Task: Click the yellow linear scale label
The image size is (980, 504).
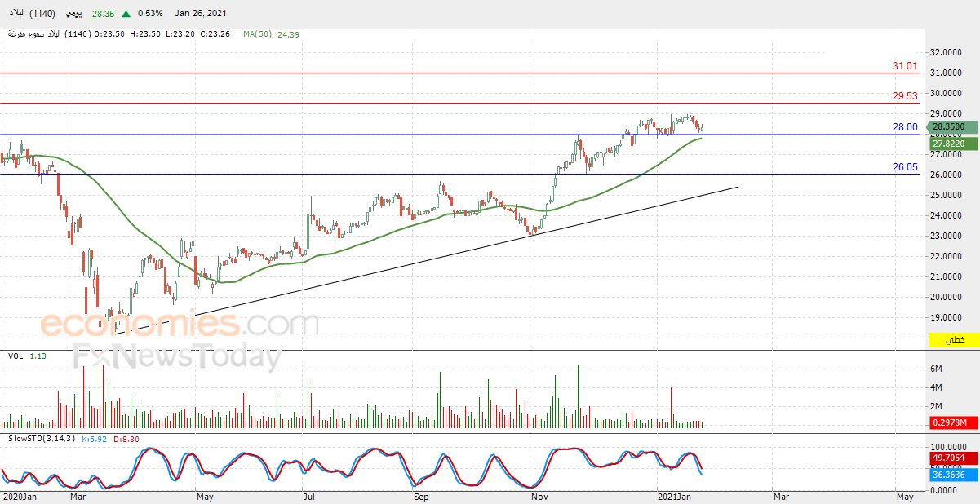Action: (954, 339)
